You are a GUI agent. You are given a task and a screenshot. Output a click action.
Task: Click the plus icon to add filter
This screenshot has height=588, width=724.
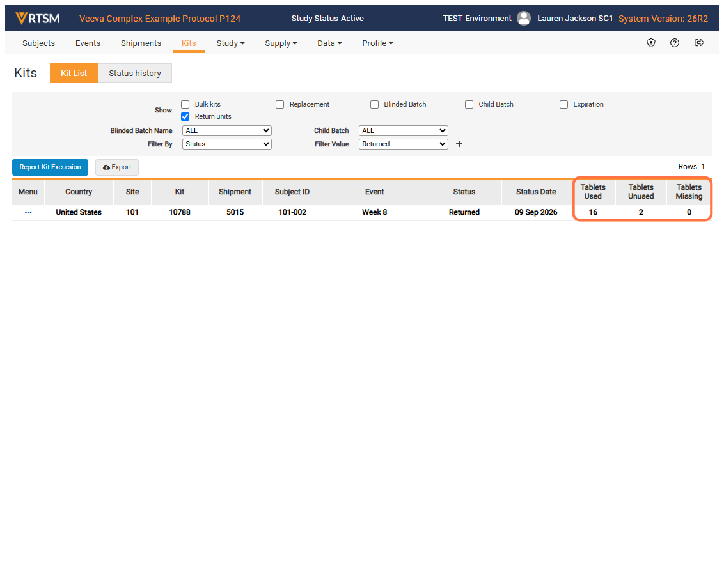(459, 144)
